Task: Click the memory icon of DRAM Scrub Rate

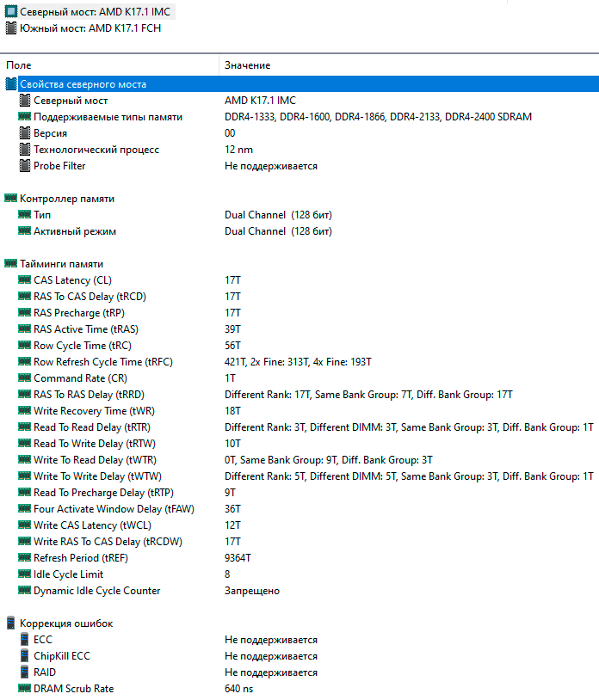Action: pyautogui.click(x=25, y=689)
